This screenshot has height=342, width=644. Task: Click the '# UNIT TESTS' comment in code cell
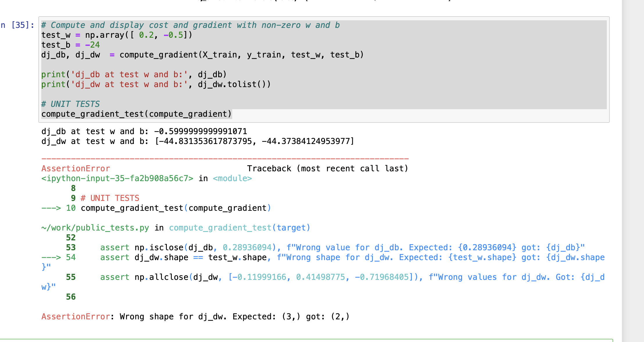click(70, 104)
